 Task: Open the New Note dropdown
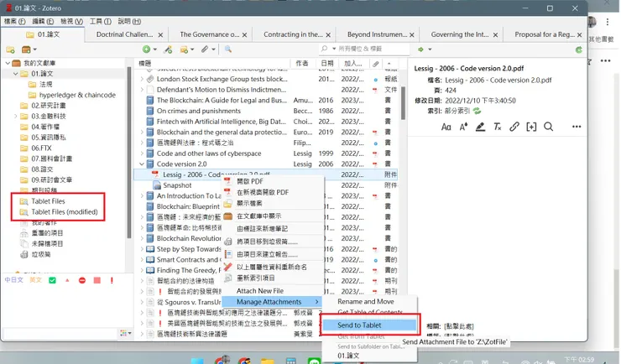[187, 49]
